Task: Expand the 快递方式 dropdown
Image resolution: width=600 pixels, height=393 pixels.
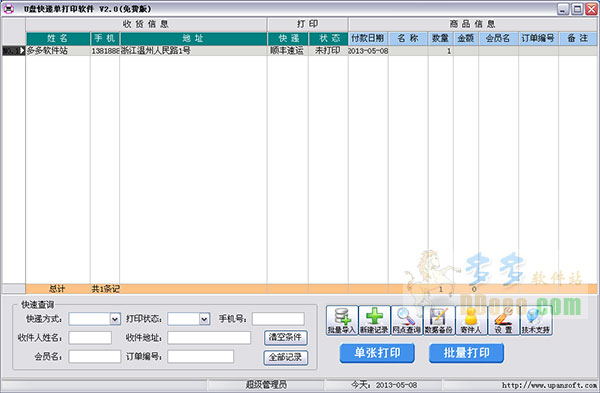Action: coord(115,319)
